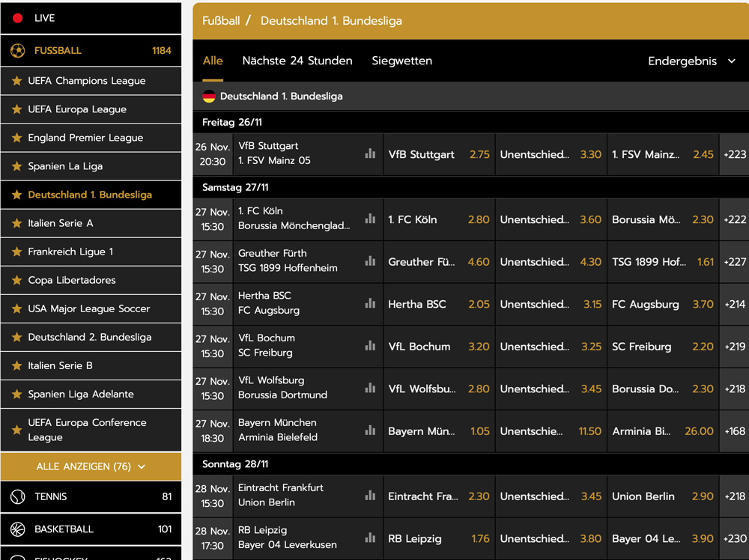
Task: Open stats icon for VfL Bochum match
Action: coord(370,346)
